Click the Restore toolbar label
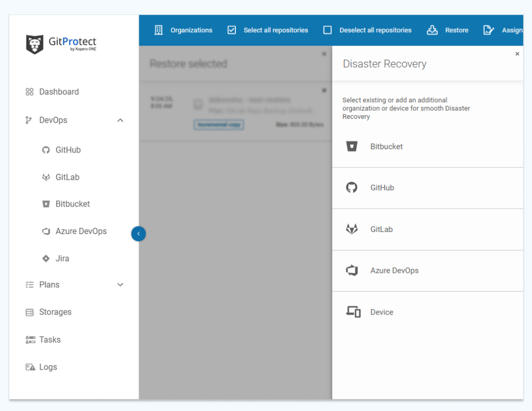 click(457, 30)
